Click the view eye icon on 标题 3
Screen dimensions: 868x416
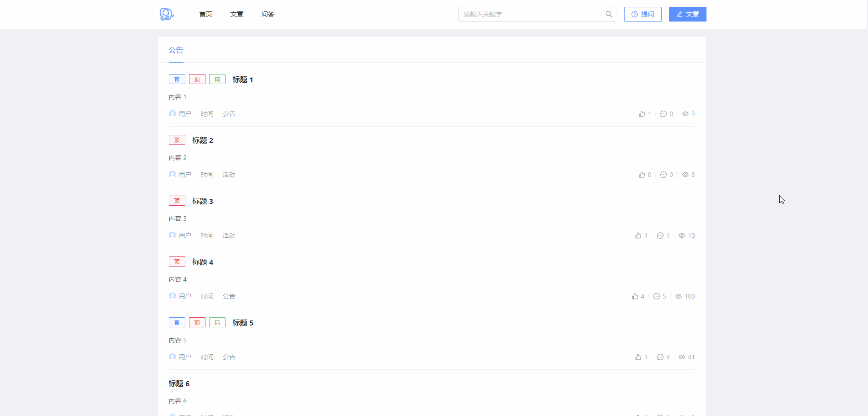click(x=682, y=235)
